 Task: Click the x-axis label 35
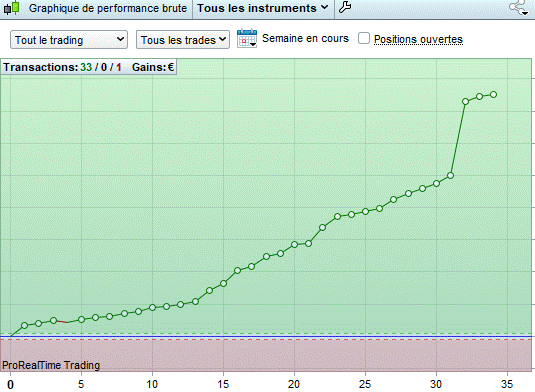tap(507, 384)
